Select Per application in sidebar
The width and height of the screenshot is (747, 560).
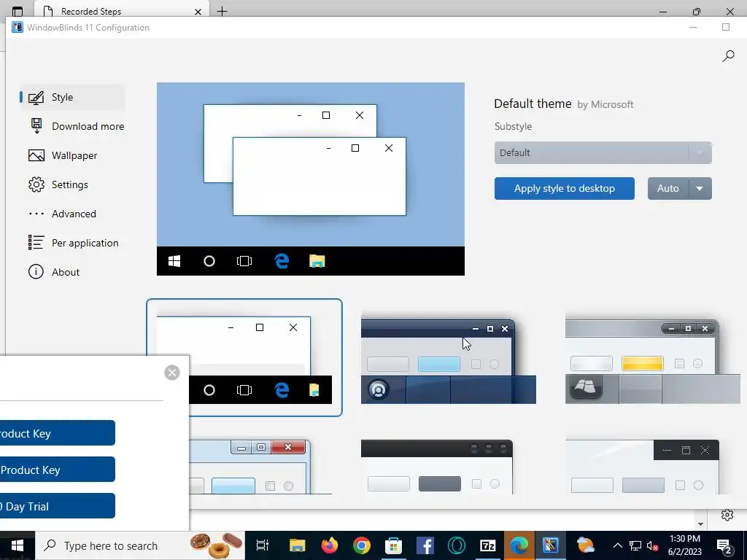pyautogui.click(x=74, y=243)
